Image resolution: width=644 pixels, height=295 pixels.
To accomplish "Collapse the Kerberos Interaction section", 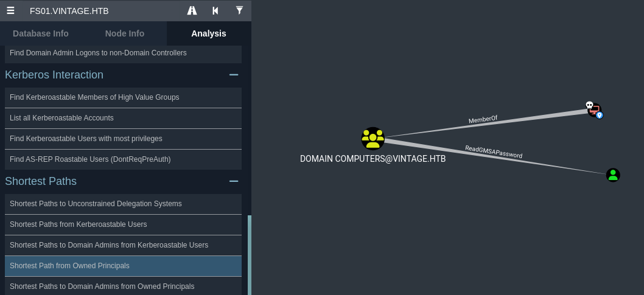I will tap(233, 75).
